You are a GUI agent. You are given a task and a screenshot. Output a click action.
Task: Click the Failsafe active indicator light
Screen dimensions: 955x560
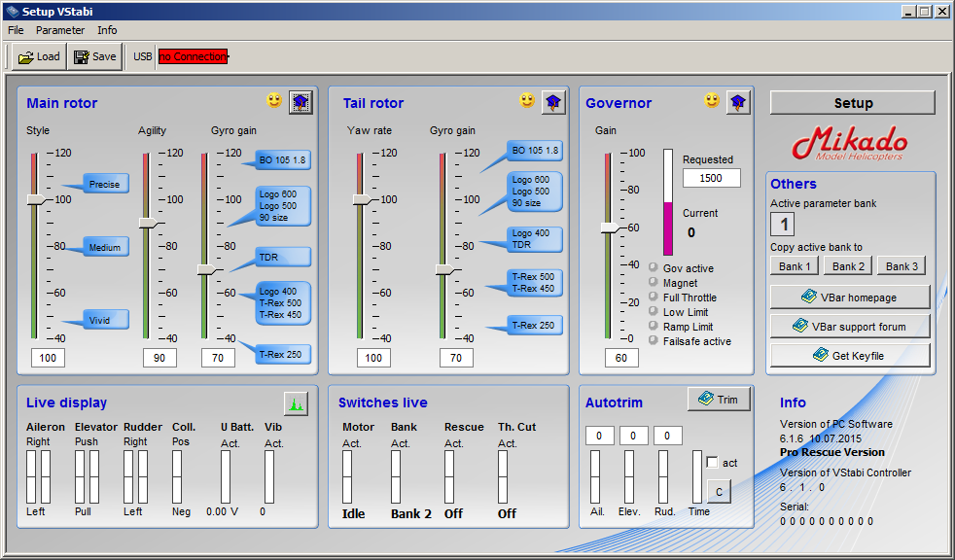point(654,341)
